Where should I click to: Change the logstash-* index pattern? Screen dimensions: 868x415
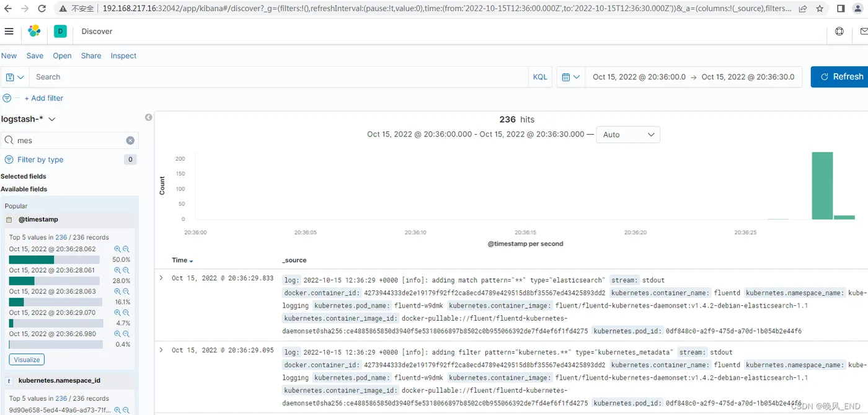pyautogui.click(x=29, y=119)
